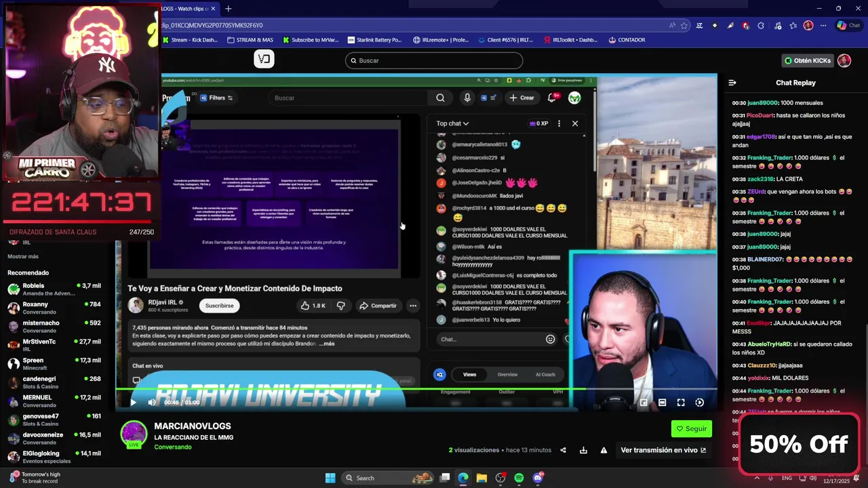Open File Explorer from the taskbar
This screenshot has height=488, width=868.
481,478
